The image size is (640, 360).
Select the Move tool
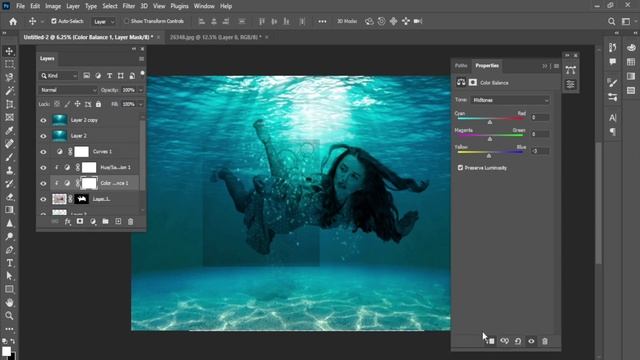point(9,51)
